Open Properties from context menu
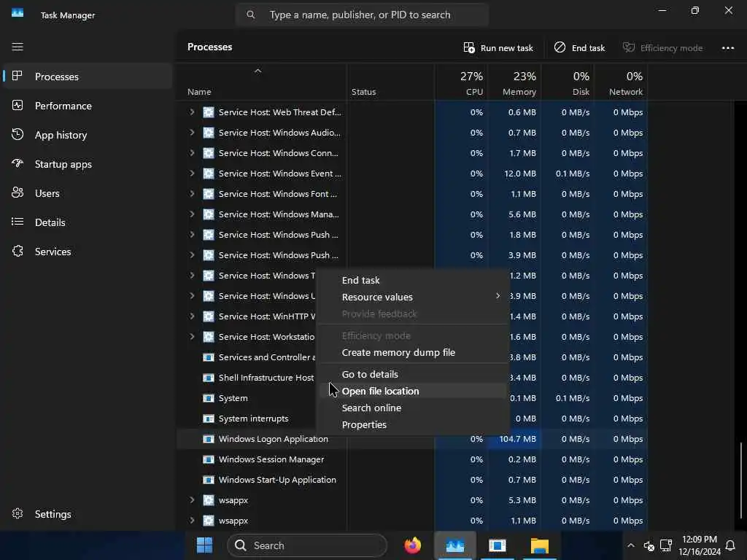 (413, 425)
